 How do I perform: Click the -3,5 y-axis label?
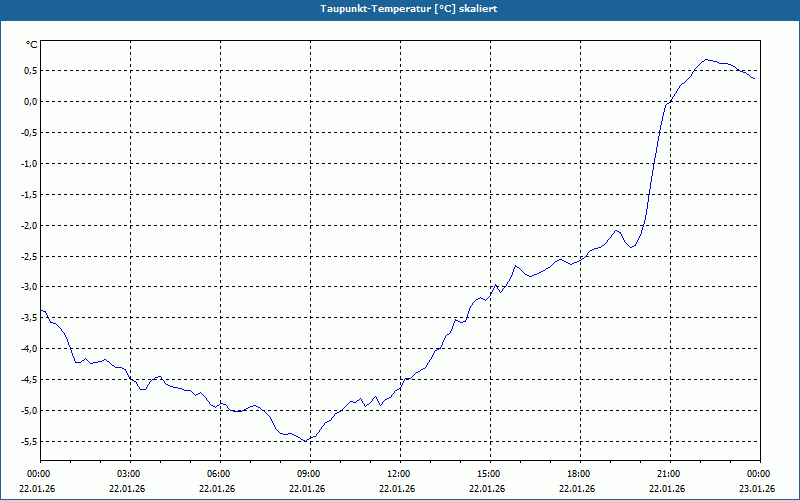pos(29,318)
